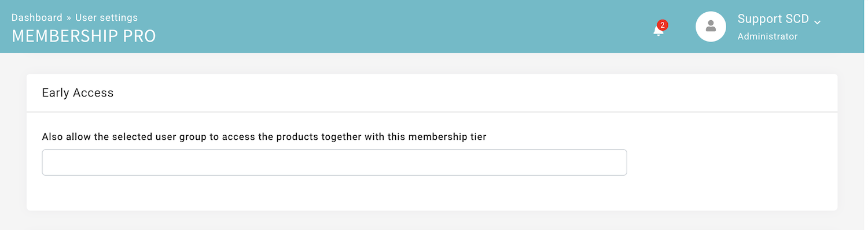Select the Early Access section header
This screenshot has width=868, height=230.
[x=432, y=92]
